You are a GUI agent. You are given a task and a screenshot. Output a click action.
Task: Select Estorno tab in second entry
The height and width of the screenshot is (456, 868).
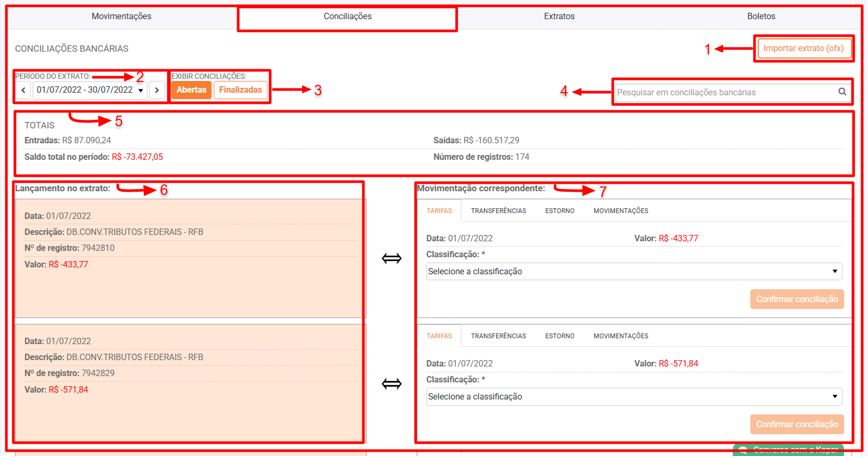coord(559,336)
